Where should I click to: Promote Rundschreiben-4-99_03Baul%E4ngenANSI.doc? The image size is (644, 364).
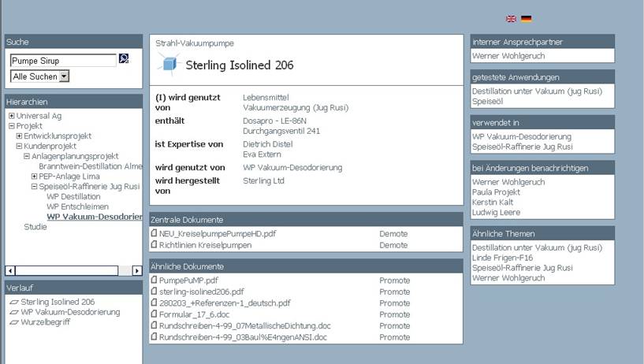[x=395, y=337]
